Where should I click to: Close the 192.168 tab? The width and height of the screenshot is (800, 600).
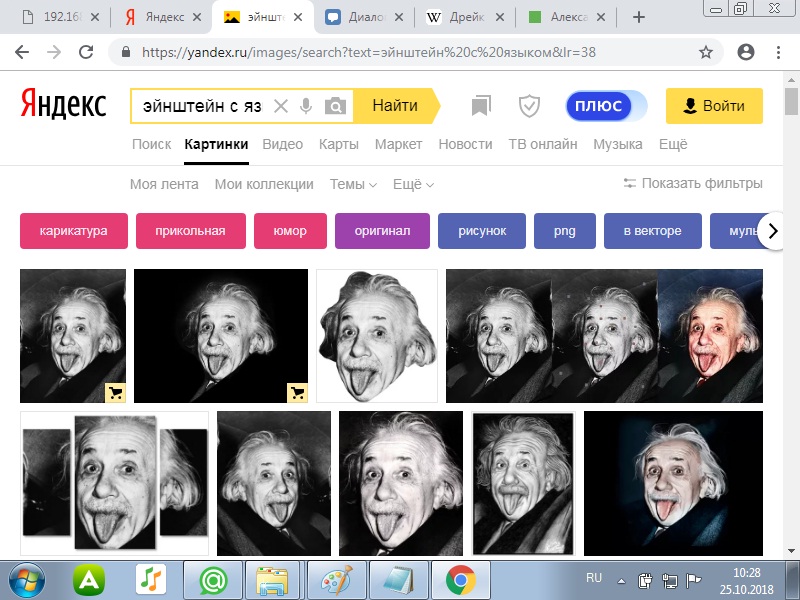coord(95,17)
